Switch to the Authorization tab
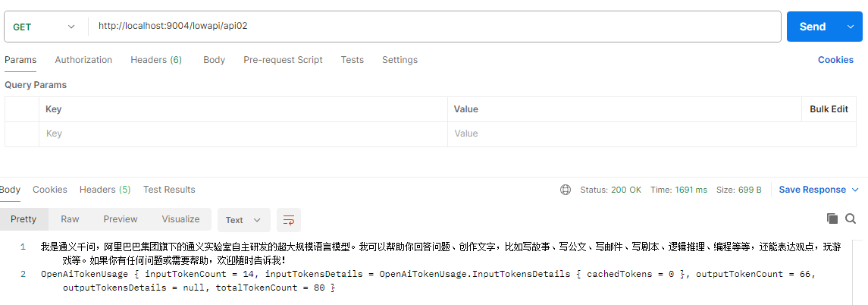 click(83, 60)
